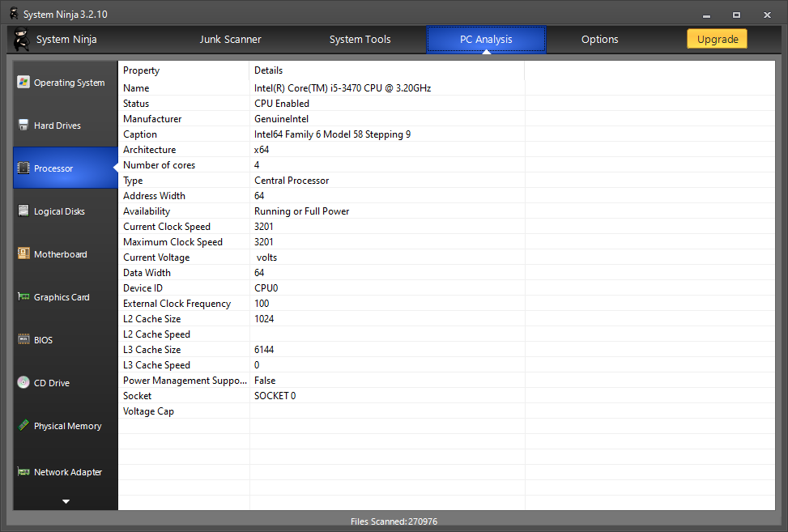Select the Address Width property cell

coord(184,196)
